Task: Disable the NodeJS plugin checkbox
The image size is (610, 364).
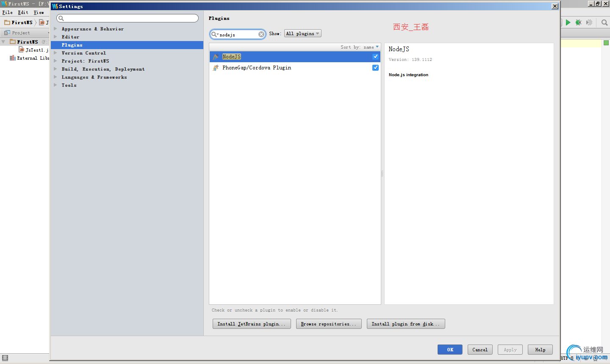Action: coord(375,57)
